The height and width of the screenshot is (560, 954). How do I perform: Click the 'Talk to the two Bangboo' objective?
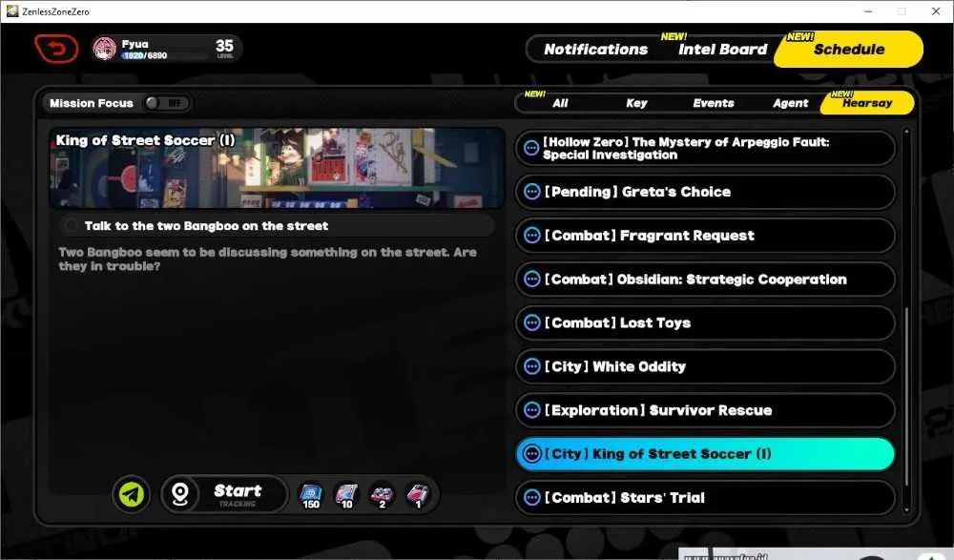tap(278, 226)
